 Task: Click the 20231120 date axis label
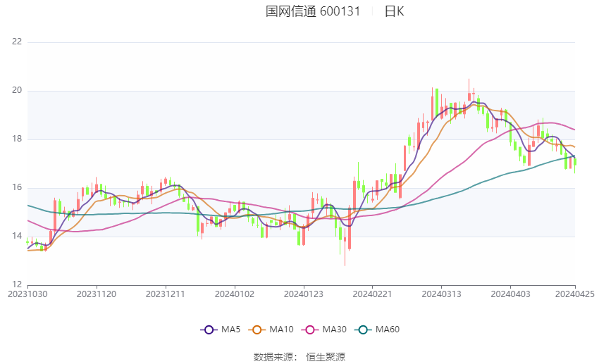(x=97, y=294)
